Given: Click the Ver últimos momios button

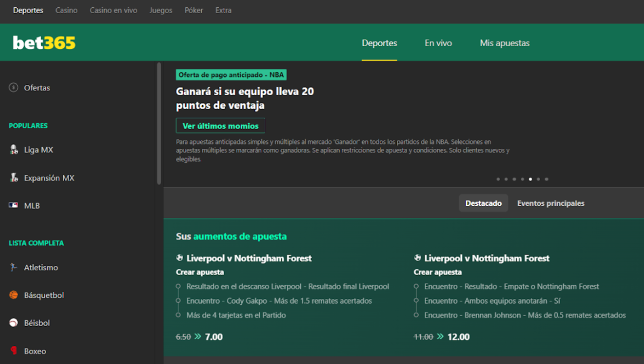Looking at the screenshot, I should (221, 126).
